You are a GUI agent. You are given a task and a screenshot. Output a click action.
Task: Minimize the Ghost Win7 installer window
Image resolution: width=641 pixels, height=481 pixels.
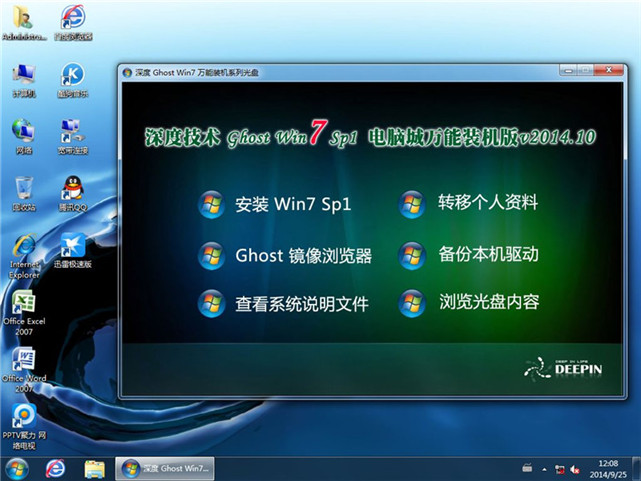[x=568, y=70]
